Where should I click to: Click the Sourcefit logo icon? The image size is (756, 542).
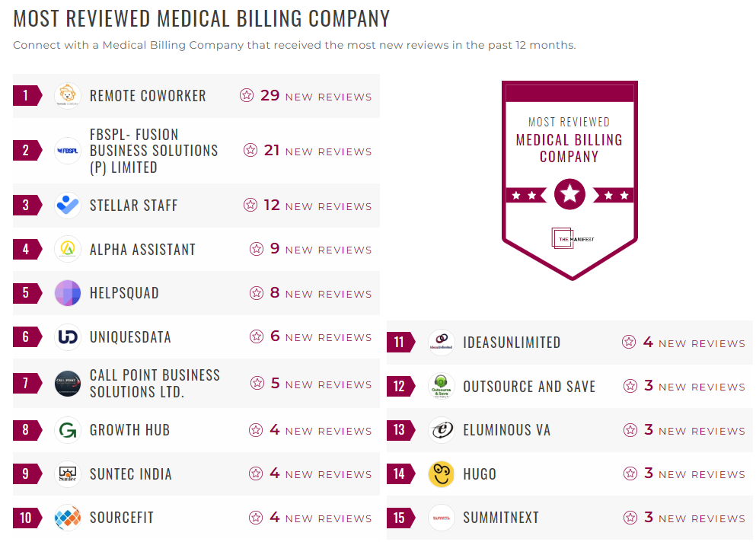click(x=68, y=518)
